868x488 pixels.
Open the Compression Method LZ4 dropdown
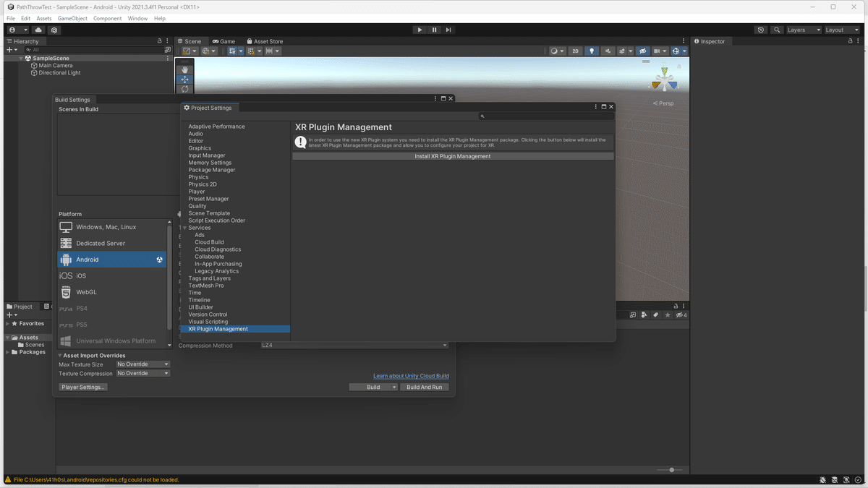click(354, 346)
